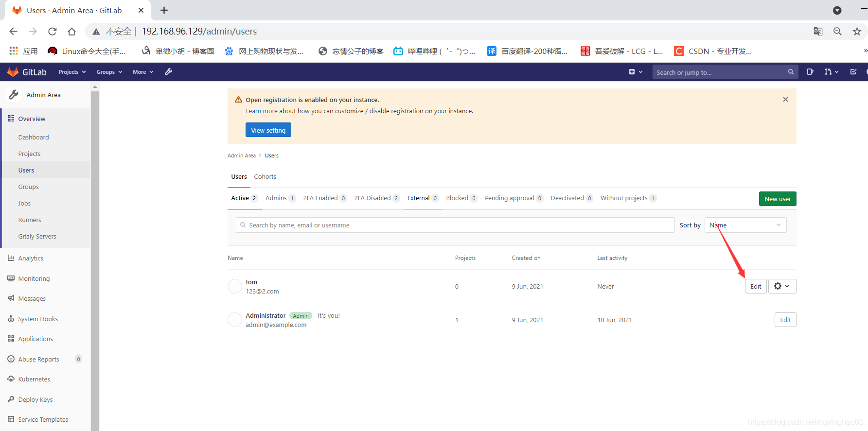Expand the Projects navbar menu
This screenshot has height=431, width=868.
pyautogui.click(x=72, y=72)
